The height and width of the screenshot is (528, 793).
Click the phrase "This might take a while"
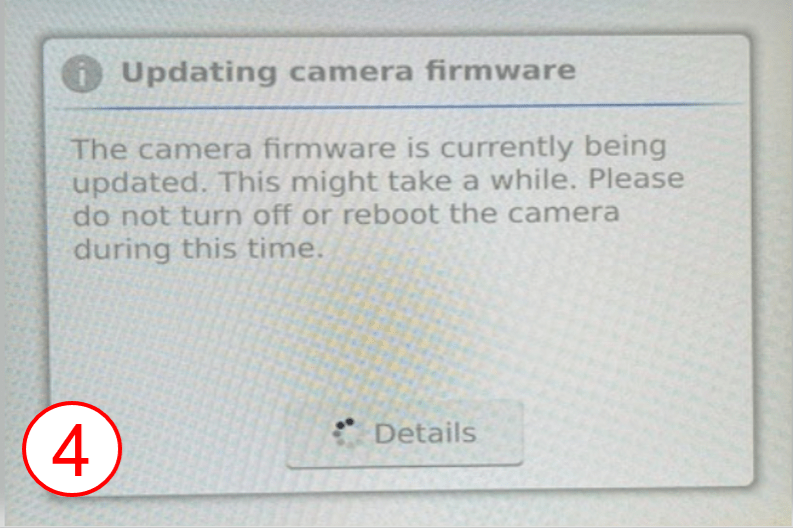point(397,181)
